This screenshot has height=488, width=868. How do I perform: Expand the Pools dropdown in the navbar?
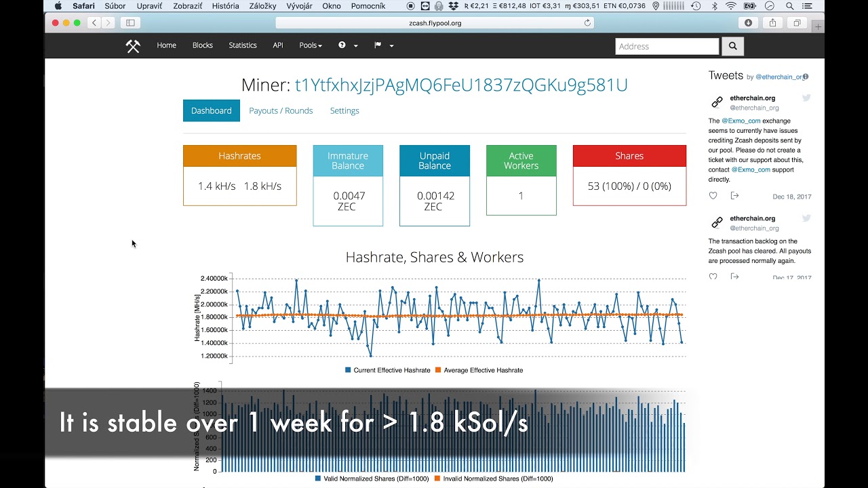[311, 45]
